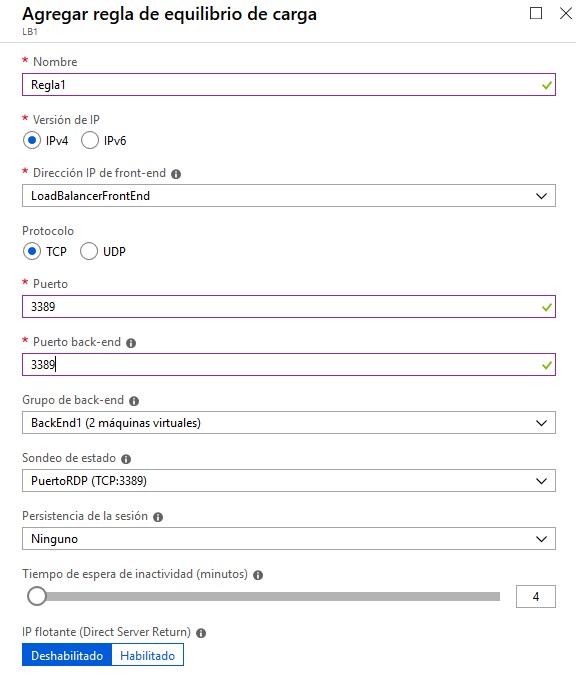Click info icon next to Dirección IP de front-end
Viewport: 576px width, 679px height.
click(x=176, y=174)
